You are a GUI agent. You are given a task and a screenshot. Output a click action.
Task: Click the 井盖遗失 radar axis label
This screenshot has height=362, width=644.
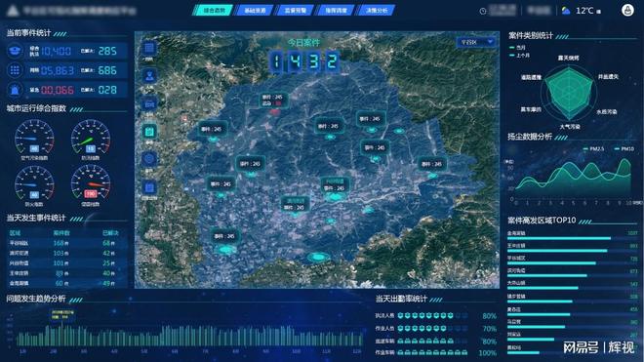click(x=608, y=77)
